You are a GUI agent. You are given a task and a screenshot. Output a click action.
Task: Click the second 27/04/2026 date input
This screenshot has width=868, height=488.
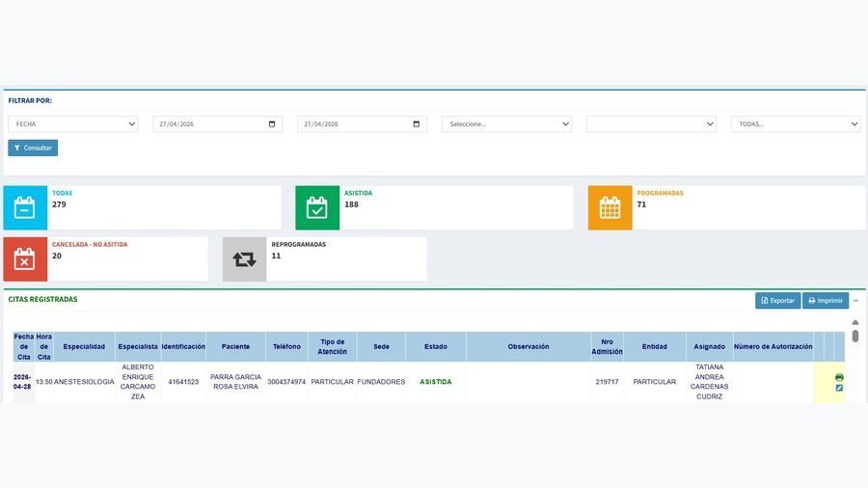[x=362, y=124]
